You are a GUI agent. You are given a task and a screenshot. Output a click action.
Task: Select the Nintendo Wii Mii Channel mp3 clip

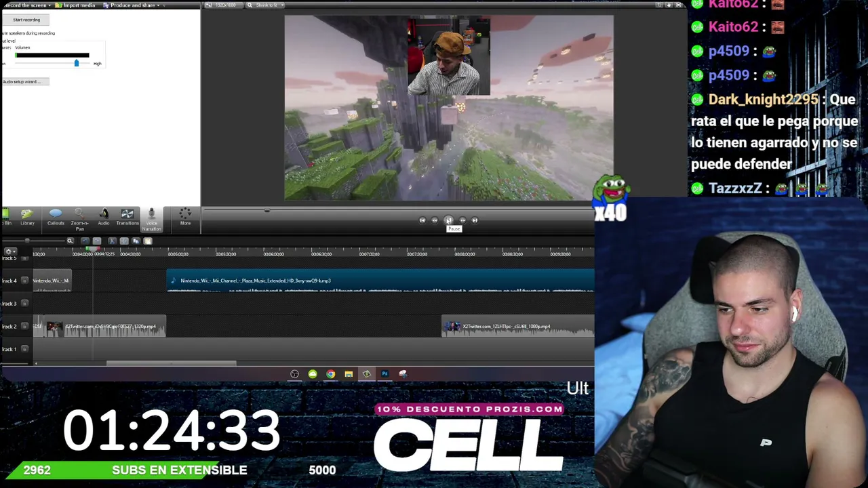(380, 281)
